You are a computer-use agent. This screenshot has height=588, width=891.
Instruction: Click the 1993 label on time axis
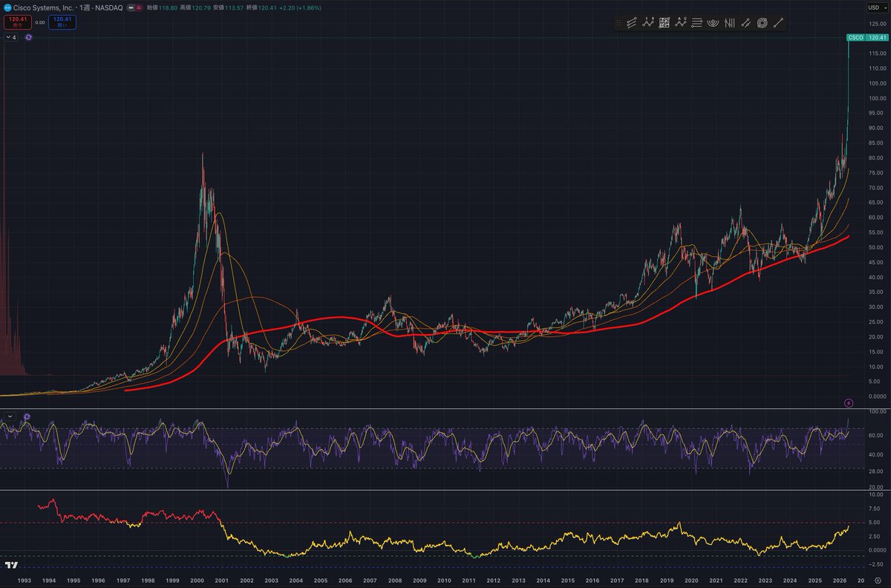24,581
